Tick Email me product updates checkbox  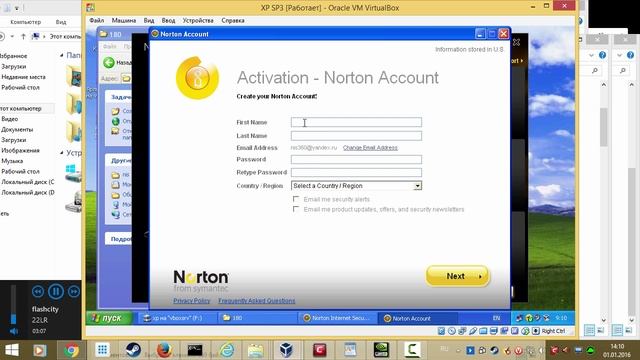(x=296, y=209)
